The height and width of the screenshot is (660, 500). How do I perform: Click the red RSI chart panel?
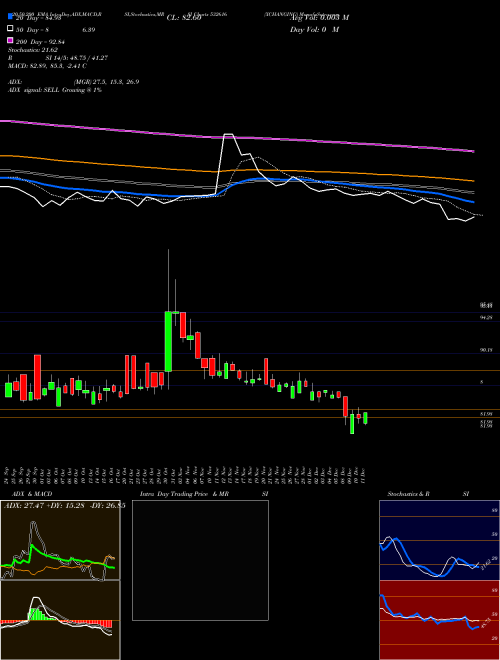pos(439,620)
